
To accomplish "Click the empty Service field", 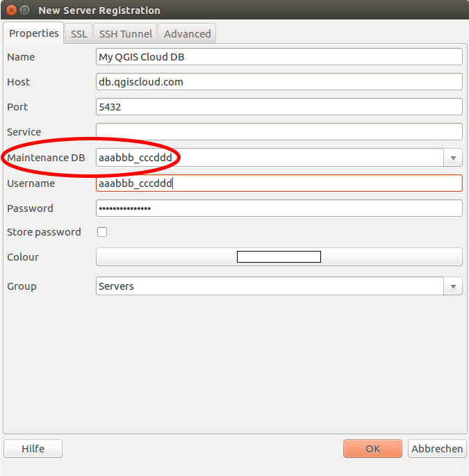I will coord(279,132).
